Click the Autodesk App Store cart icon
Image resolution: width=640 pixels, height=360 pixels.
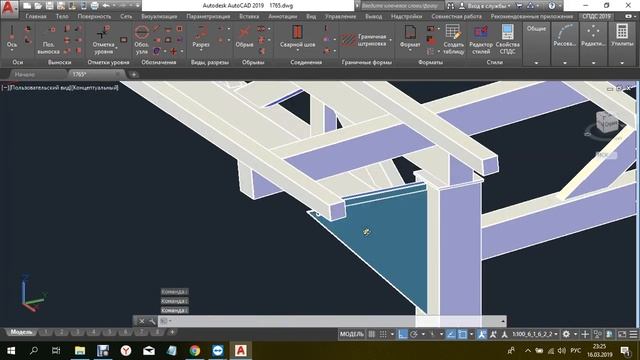[x=519, y=6]
